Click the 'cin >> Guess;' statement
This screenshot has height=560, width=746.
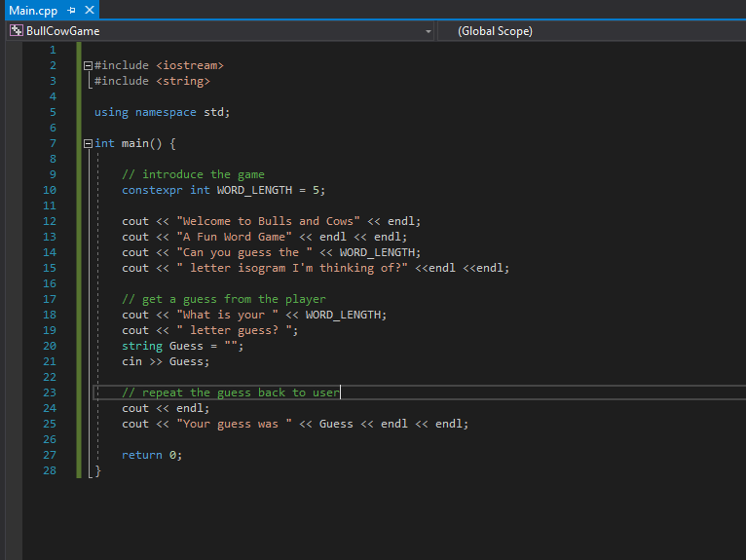click(x=166, y=362)
